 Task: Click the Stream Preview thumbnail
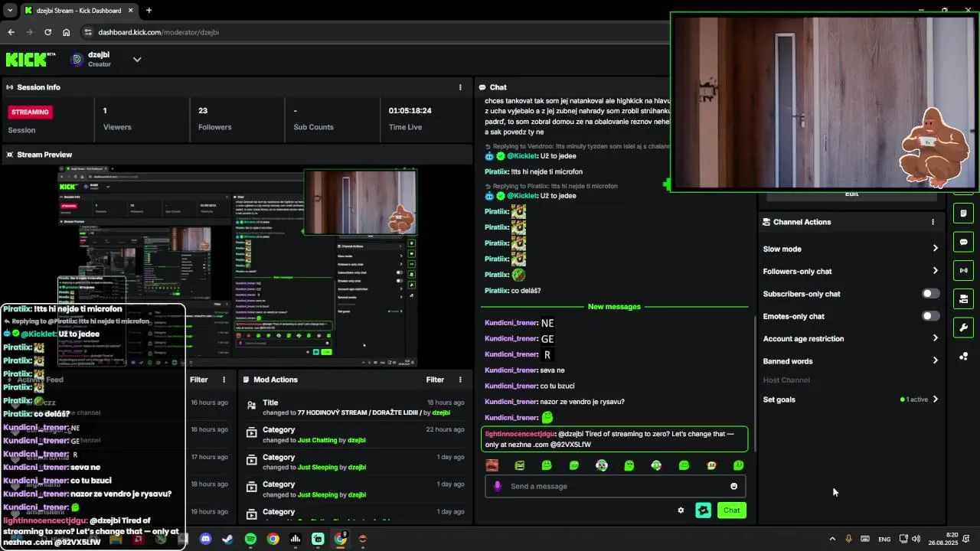click(237, 268)
